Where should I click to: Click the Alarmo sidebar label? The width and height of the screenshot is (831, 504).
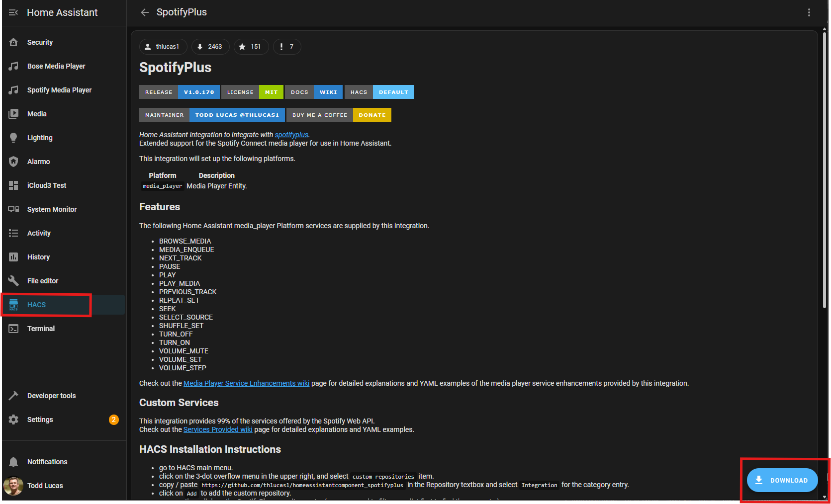coord(38,162)
